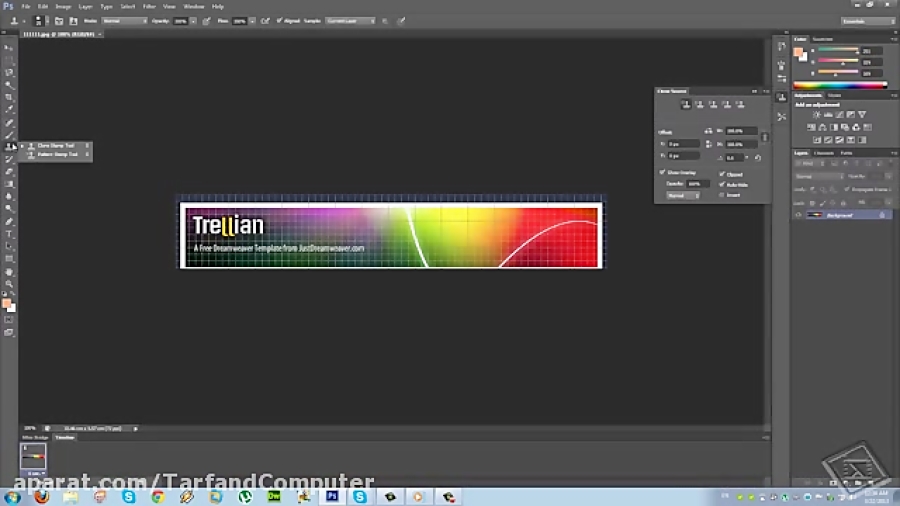This screenshot has height=506, width=900.
Task: Switch to the Channels tab
Action: click(824, 153)
